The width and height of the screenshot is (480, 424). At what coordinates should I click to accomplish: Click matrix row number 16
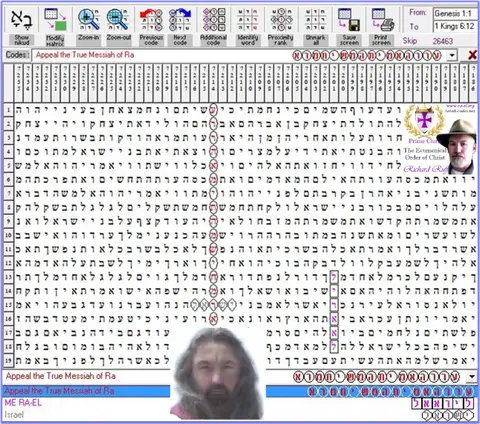[x=8, y=319]
